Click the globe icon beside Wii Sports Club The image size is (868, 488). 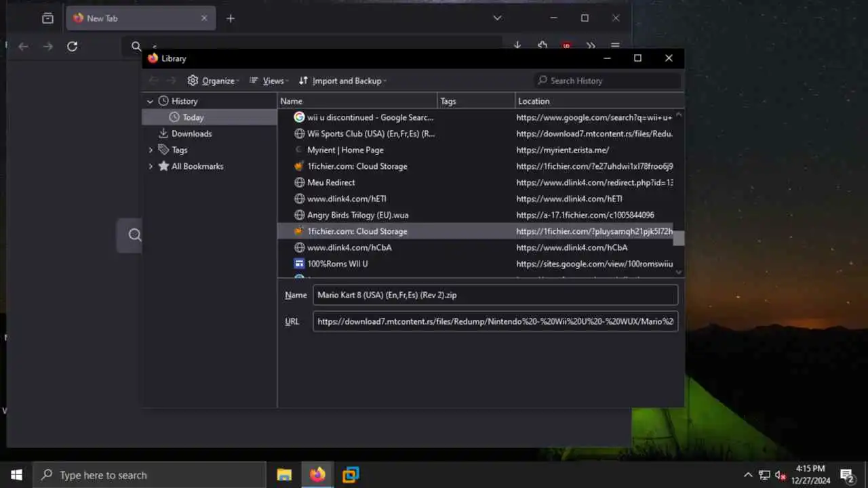coord(299,134)
